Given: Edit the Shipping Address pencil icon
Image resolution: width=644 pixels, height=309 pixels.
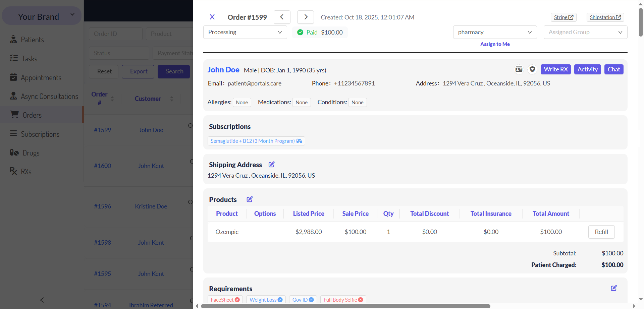Looking at the screenshot, I should pyautogui.click(x=272, y=165).
